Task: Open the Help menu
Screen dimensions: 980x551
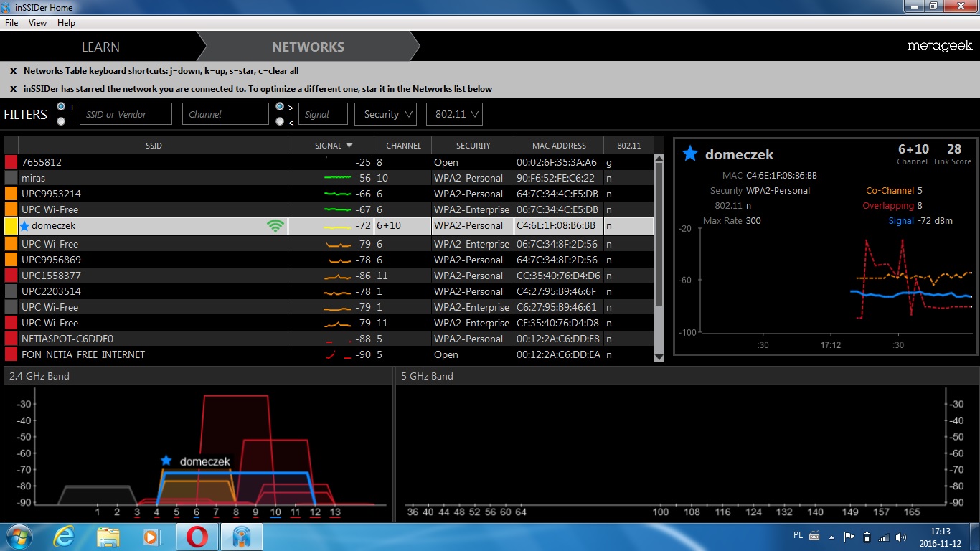Action: pyautogui.click(x=66, y=23)
